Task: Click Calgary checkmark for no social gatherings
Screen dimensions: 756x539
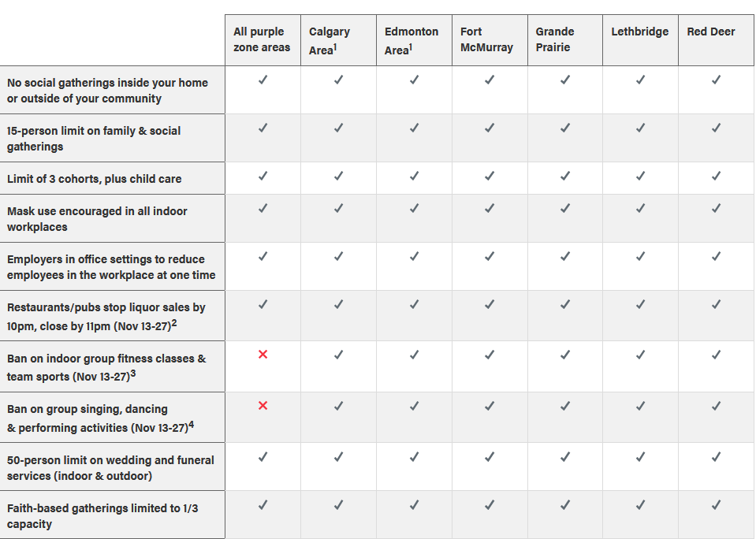Action: [338, 80]
